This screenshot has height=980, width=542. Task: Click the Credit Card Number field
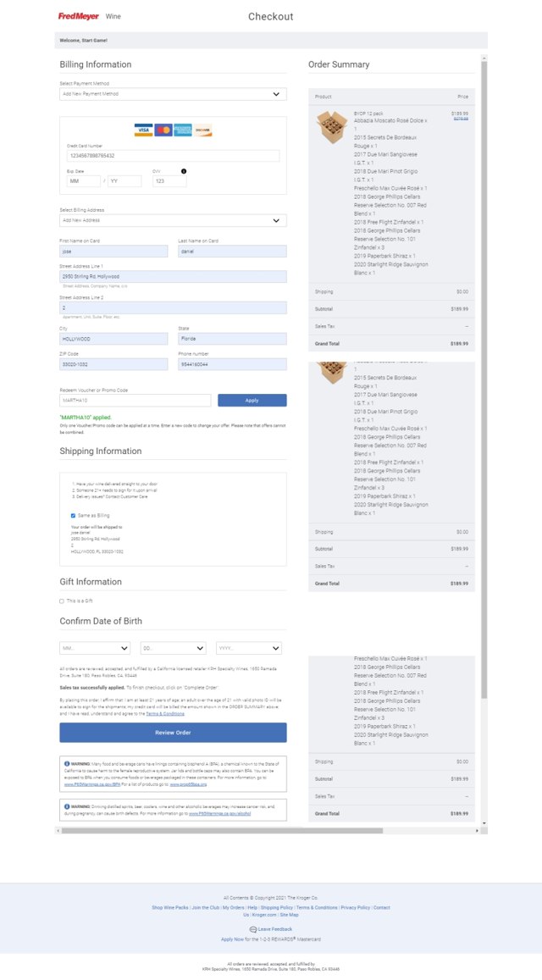pyautogui.click(x=173, y=156)
